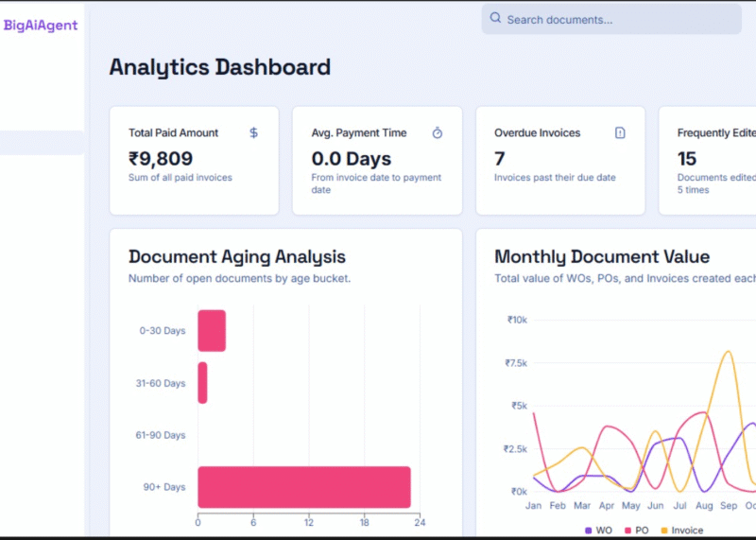Click the stopwatch icon on Avg. Payment Time

(437, 133)
